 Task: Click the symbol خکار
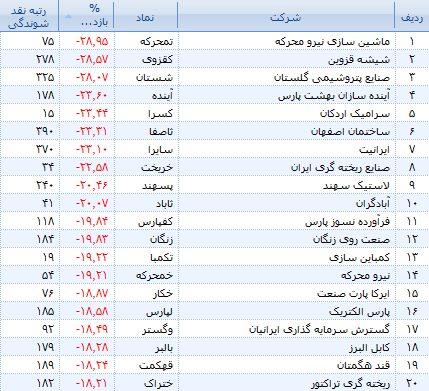pyautogui.click(x=163, y=293)
